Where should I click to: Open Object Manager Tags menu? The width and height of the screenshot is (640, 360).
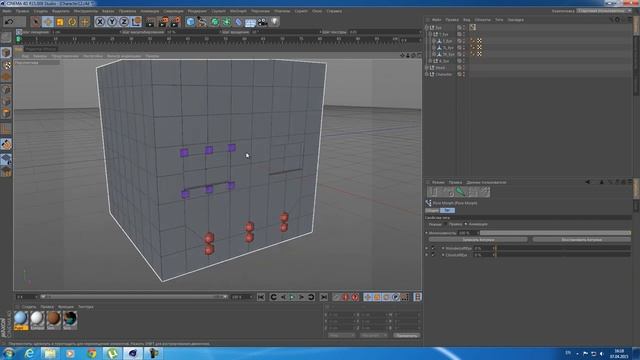(499, 20)
